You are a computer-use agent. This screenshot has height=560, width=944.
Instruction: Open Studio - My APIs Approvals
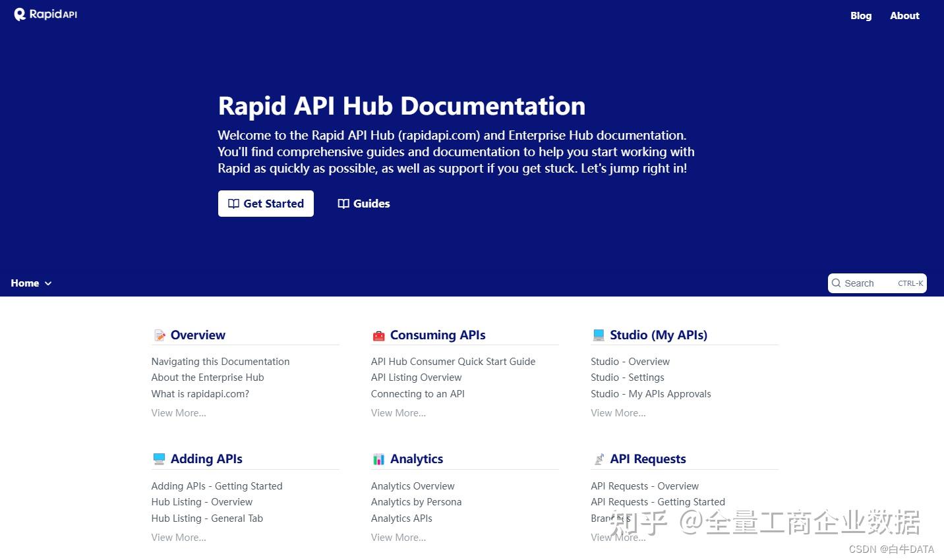pos(651,394)
